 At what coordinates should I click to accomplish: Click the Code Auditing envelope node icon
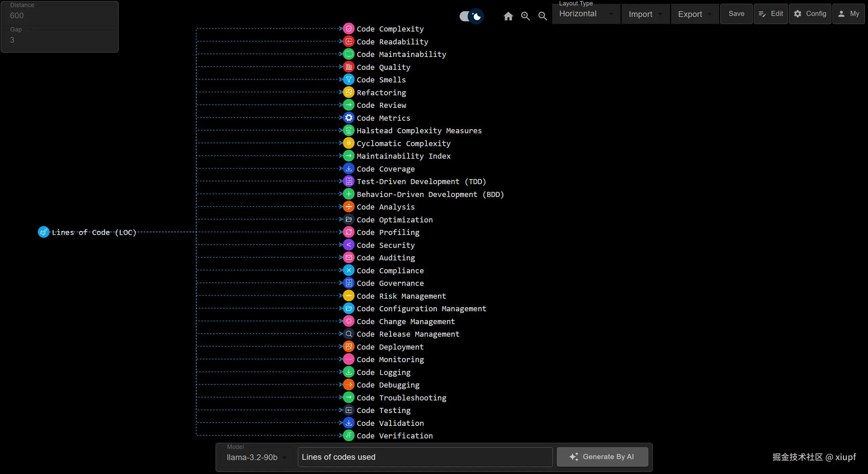pyautogui.click(x=348, y=258)
